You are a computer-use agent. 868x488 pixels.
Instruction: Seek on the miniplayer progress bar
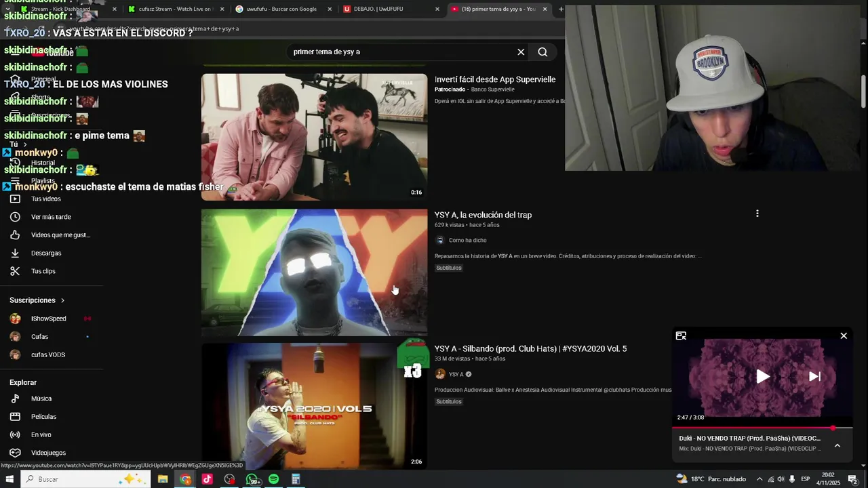click(762, 428)
